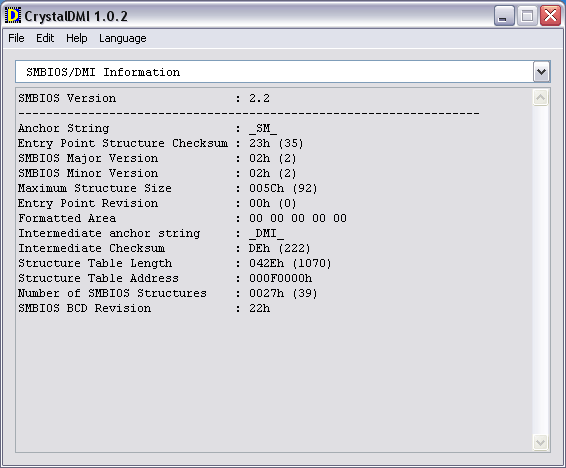The height and width of the screenshot is (468, 566).
Task: Click the scrollbar down arrow
Action: [540, 442]
